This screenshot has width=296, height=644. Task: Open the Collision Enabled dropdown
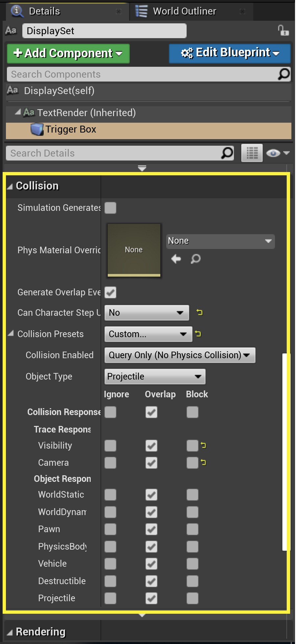click(179, 355)
